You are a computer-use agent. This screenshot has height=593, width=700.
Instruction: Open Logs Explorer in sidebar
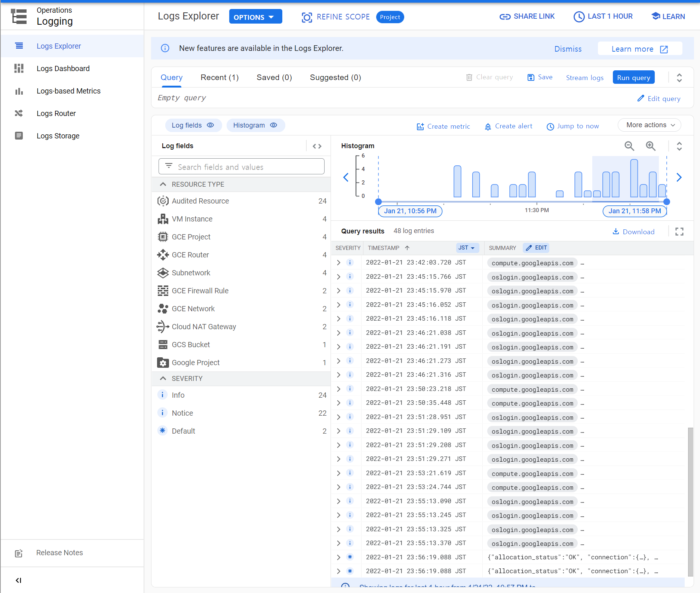(72, 46)
